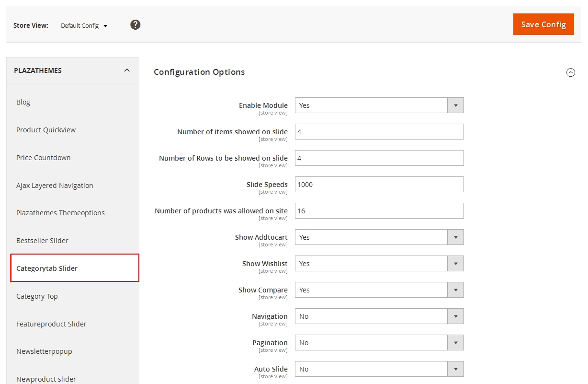Open the help tooltip icon next to Store View
Viewport: 588px width, 384px height.
[x=135, y=24]
